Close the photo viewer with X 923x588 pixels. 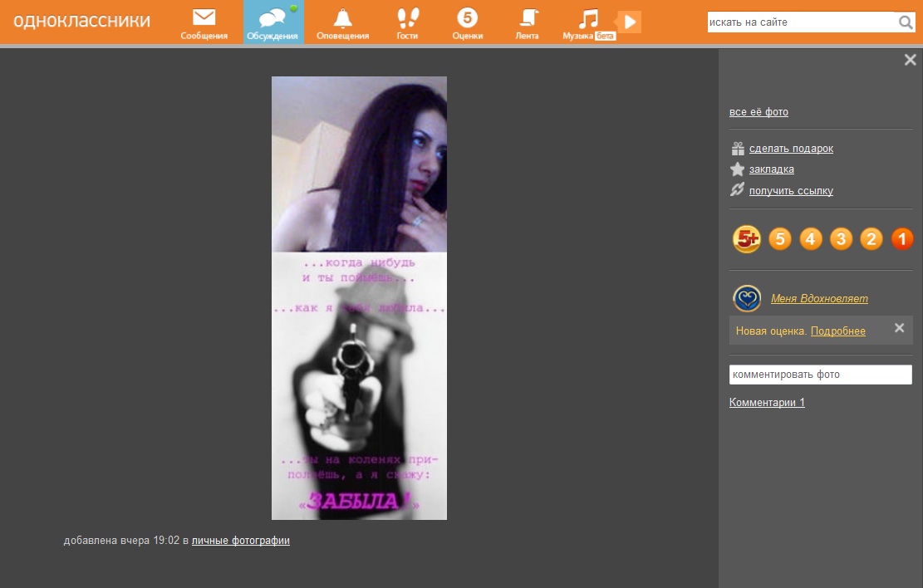click(910, 60)
